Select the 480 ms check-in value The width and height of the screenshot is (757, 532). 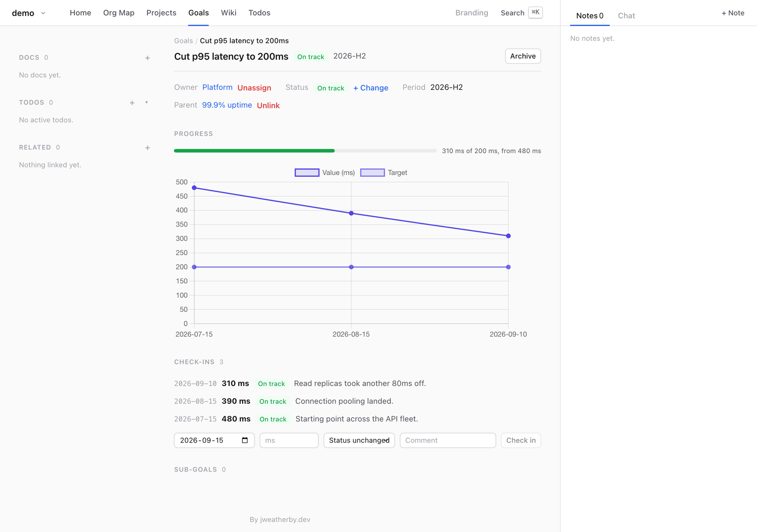236,419
